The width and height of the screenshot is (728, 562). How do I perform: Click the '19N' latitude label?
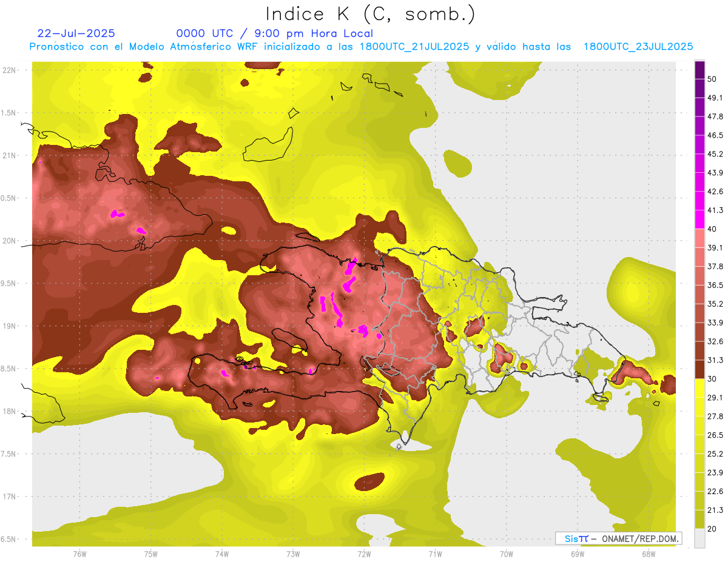pos(9,326)
